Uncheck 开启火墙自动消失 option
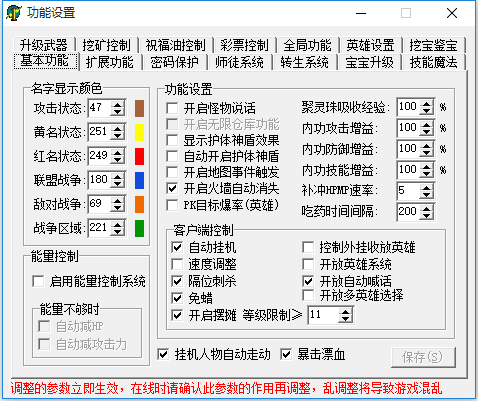478x401 pixels. click(172, 188)
